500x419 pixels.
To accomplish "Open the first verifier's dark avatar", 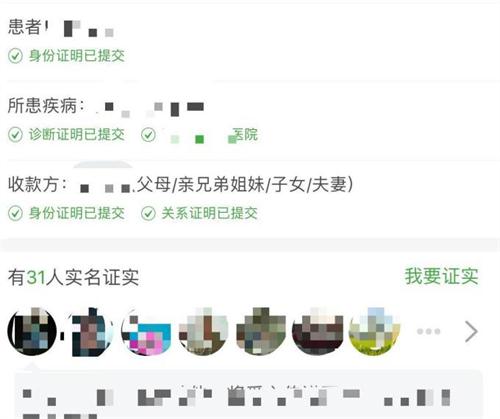I will [32, 332].
